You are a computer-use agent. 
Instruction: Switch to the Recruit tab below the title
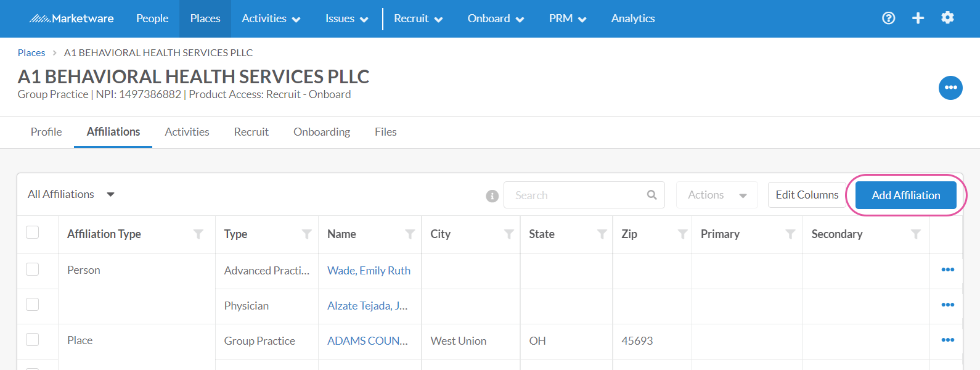click(251, 132)
